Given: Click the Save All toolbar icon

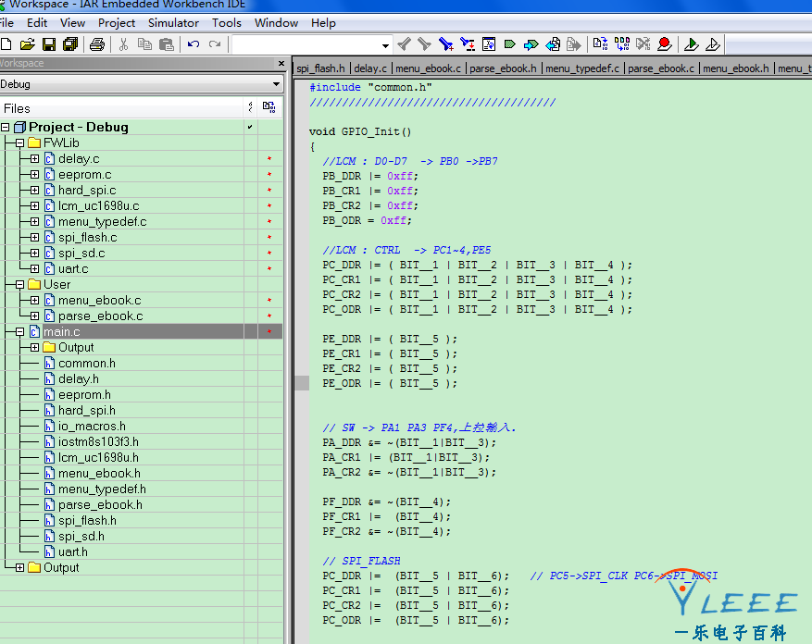Looking at the screenshot, I should [x=70, y=44].
